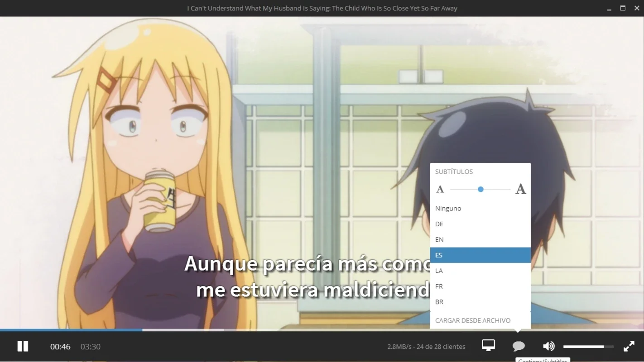Image resolution: width=644 pixels, height=362 pixels.
Task: Choose BR subtitles
Action: tap(481, 302)
